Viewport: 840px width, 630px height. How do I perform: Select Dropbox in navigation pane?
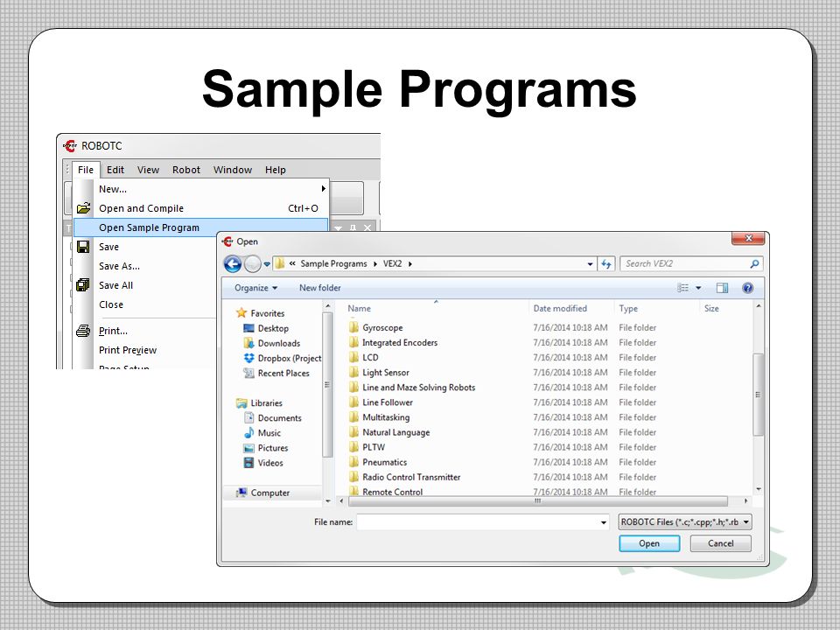tap(282, 359)
